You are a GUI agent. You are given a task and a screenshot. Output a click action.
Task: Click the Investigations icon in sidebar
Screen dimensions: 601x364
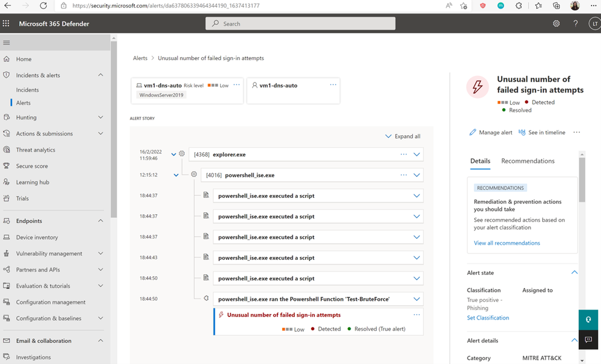click(x=7, y=357)
